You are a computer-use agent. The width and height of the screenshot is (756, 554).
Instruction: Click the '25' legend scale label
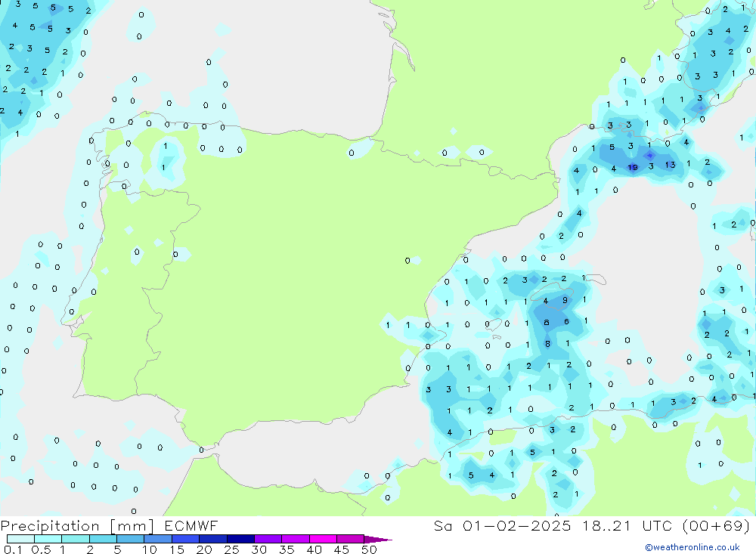(231, 549)
